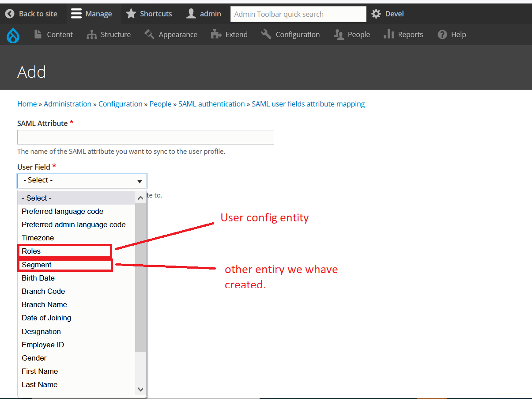The height and width of the screenshot is (399, 532).
Task: Choose Segment from the User Field options
Action: (37, 265)
